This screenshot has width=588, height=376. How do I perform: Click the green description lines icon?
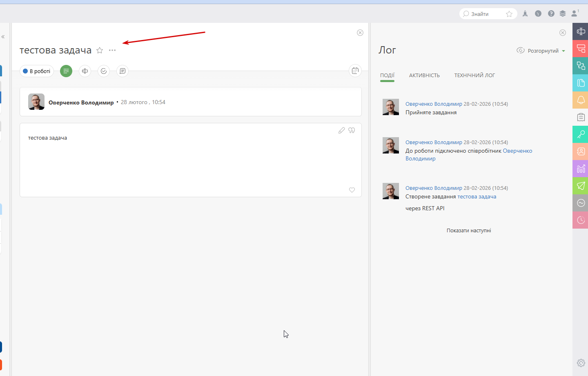pyautogui.click(x=66, y=71)
